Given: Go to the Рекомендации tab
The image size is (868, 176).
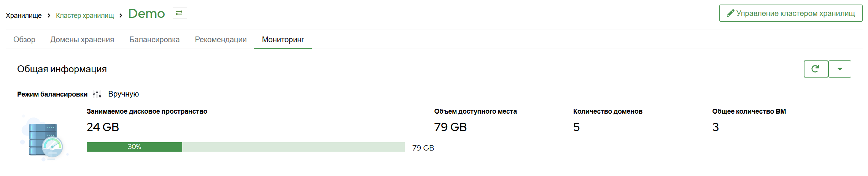Looking at the screenshot, I should coord(221,40).
